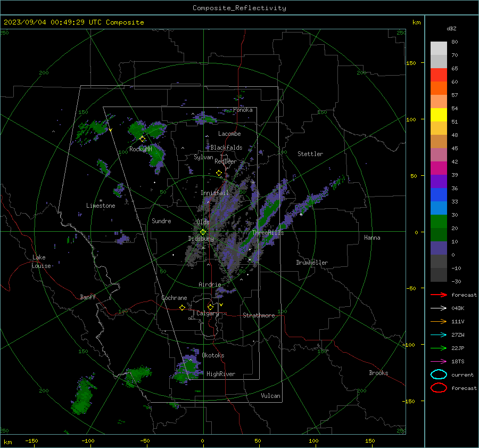Click the red 65-60 dBZ color swatch

(439, 75)
